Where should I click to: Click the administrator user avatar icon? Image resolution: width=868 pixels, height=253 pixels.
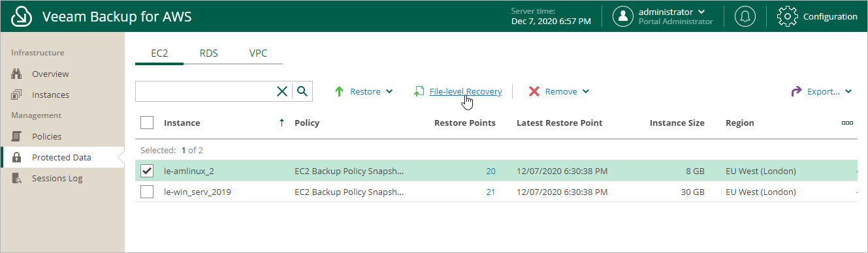tap(623, 16)
